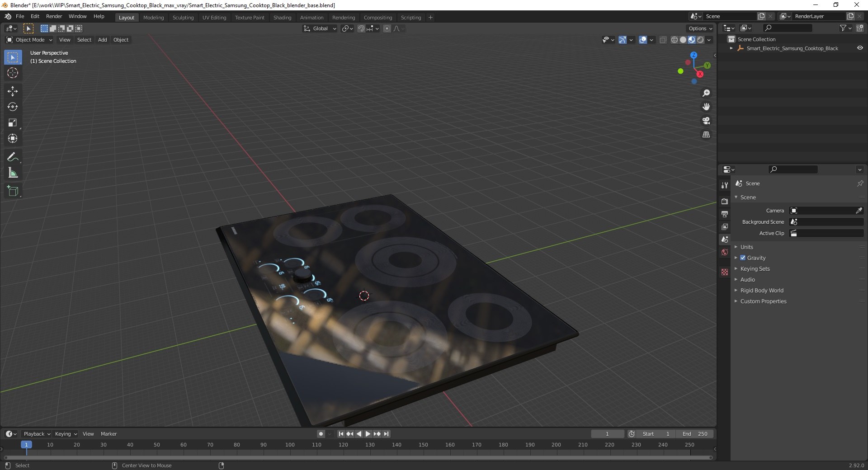Viewport: 868px width, 470px height.
Task: Choose the Measure tool
Action: 13,173
